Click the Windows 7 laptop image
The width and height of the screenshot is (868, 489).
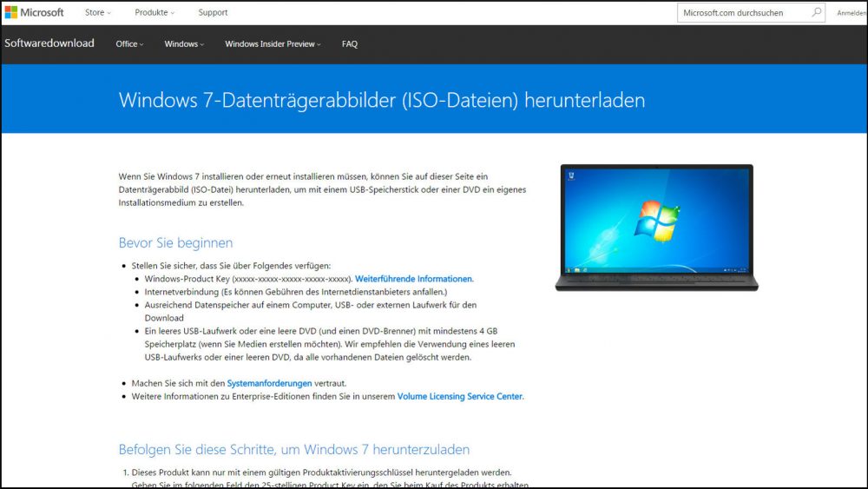click(656, 227)
